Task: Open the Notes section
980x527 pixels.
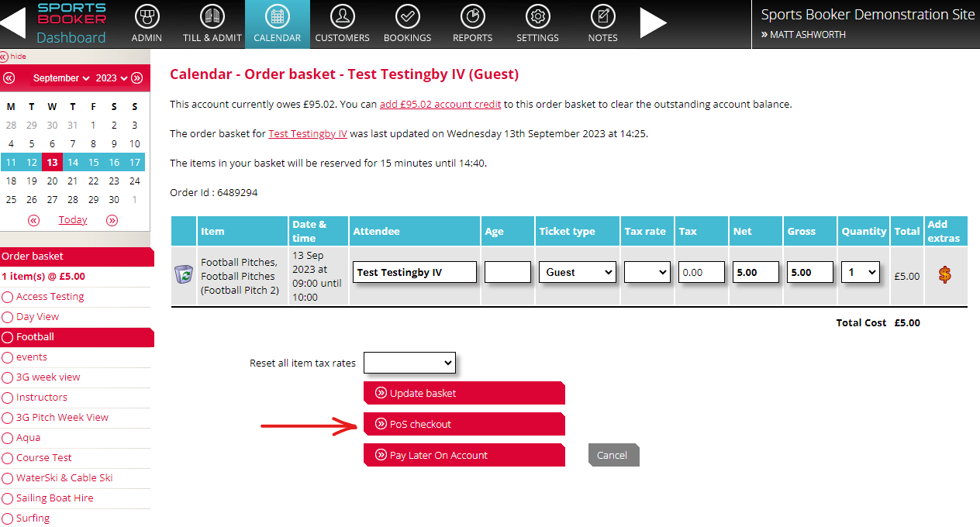Action: point(602,24)
